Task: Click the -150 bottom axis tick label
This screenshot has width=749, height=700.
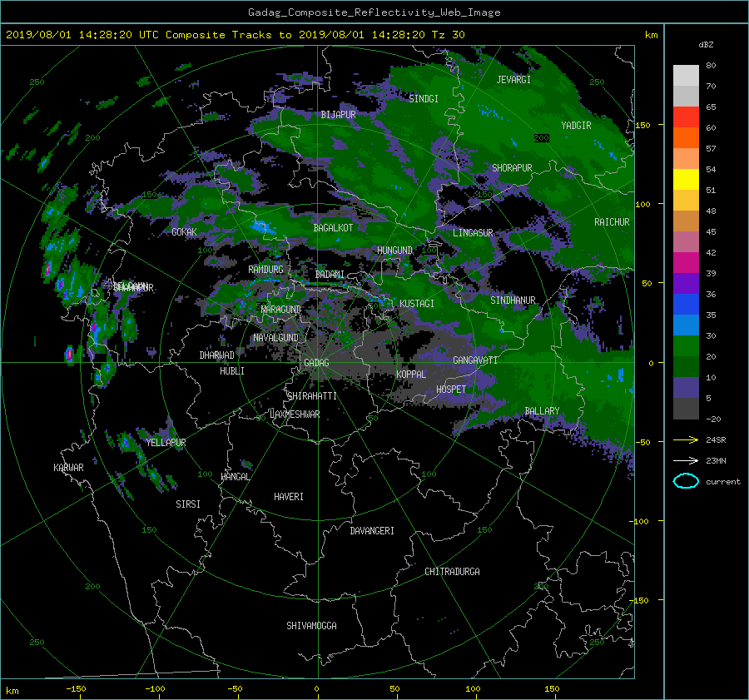Action: (x=76, y=689)
